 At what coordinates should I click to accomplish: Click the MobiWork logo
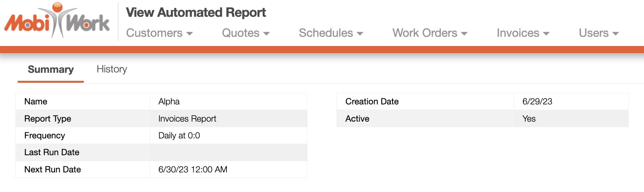[57, 21]
